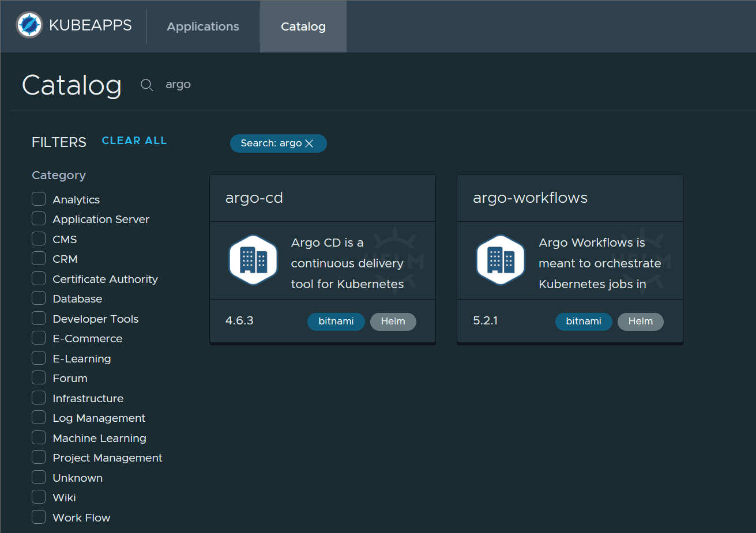Click the argo-cd package icon

pos(253,260)
